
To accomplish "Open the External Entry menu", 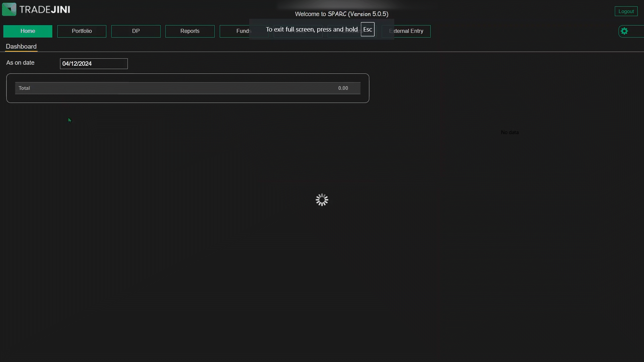I will [412, 31].
